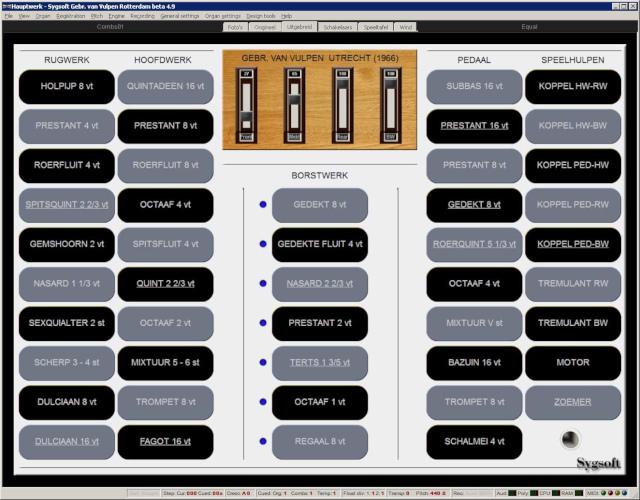Click the blue dot beside TERTS 1 3/5 vt
The image size is (640, 500).
(x=263, y=363)
